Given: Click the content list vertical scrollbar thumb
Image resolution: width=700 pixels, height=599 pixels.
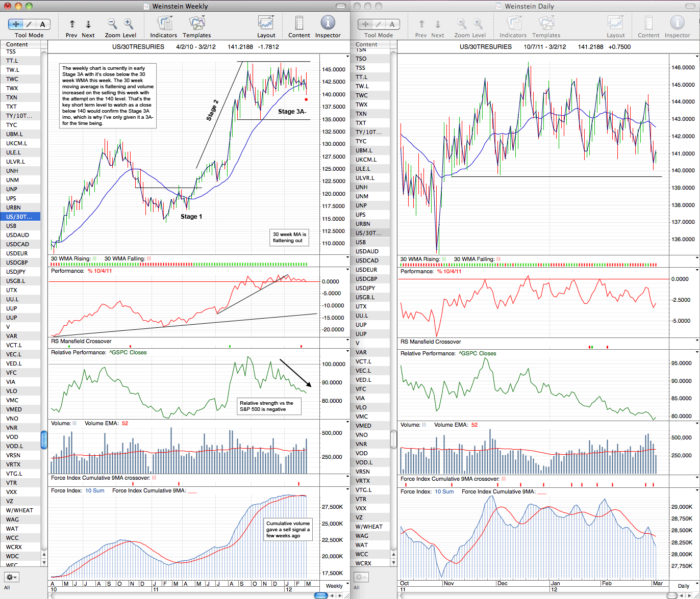Looking at the screenshot, I should 44,439.
